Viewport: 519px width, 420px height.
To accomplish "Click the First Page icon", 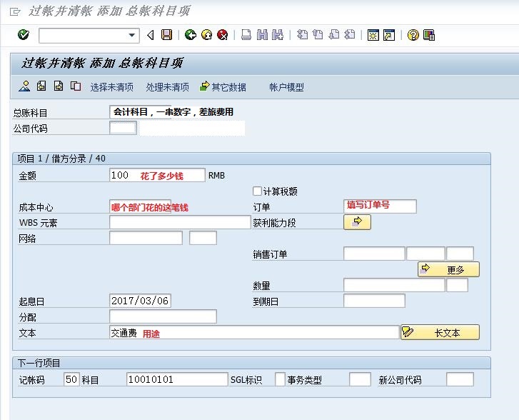I will click(x=302, y=34).
